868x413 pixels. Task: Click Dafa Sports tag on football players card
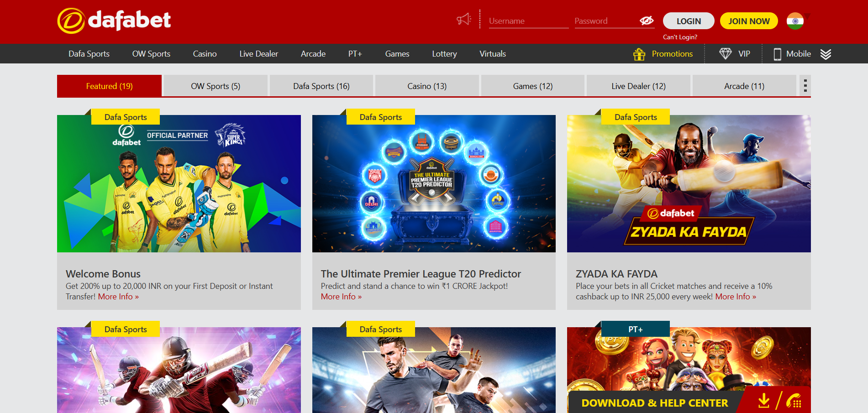click(x=381, y=329)
